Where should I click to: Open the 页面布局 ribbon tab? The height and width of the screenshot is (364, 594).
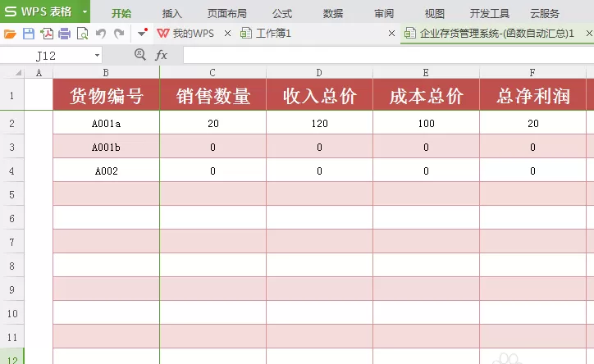227,14
